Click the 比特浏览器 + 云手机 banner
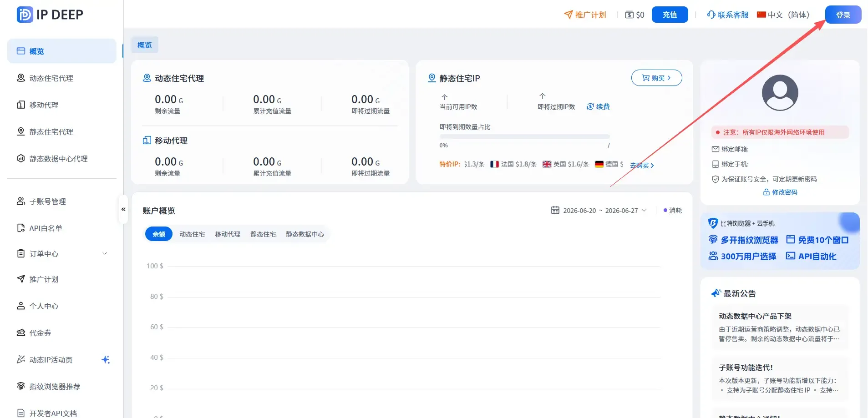This screenshot has width=868, height=418. [x=780, y=241]
